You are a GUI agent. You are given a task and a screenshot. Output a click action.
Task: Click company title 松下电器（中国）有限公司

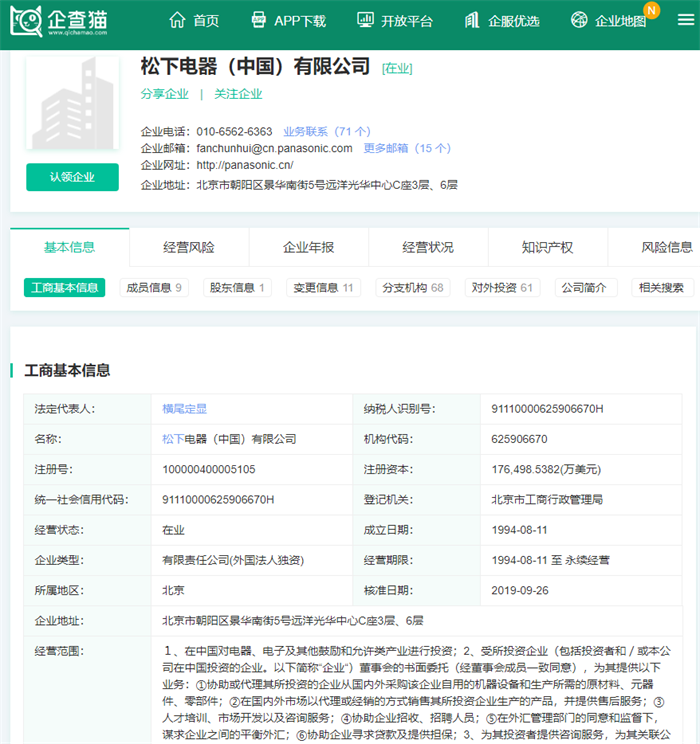(255, 66)
